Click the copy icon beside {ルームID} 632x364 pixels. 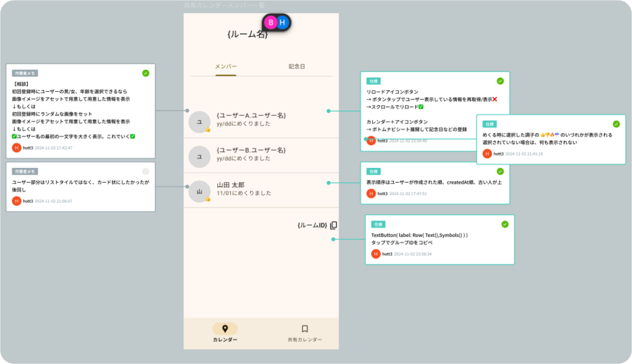333,226
